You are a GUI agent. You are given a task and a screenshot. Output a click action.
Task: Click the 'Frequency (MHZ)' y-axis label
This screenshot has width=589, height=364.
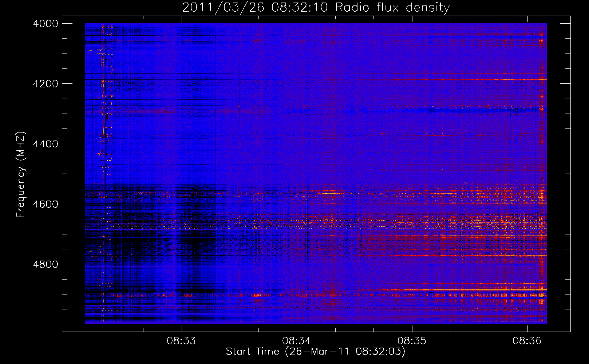(x=21, y=175)
